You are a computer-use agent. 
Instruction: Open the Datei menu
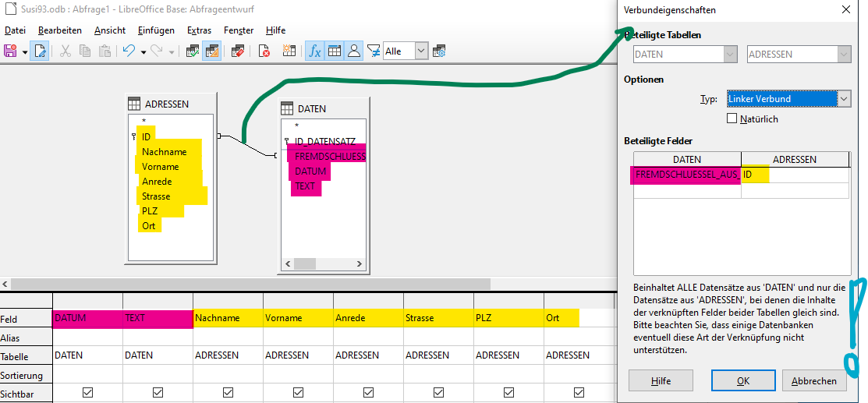[14, 30]
